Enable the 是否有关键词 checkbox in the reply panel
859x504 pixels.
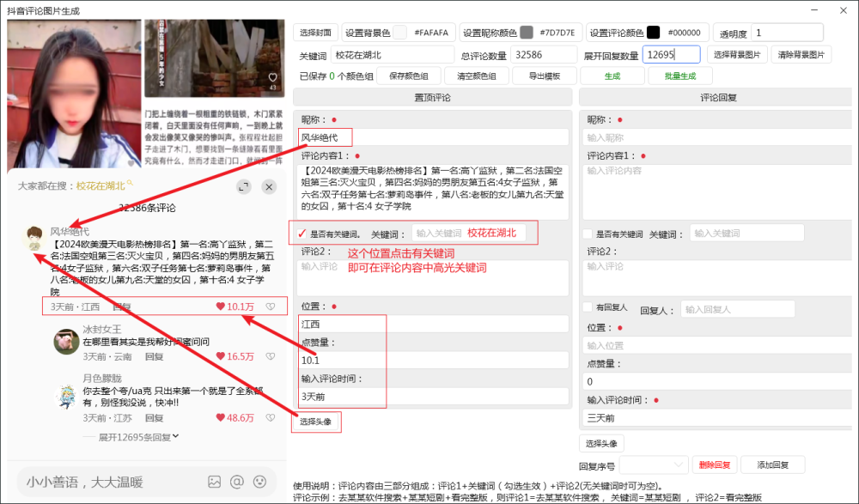pyautogui.click(x=586, y=235)
